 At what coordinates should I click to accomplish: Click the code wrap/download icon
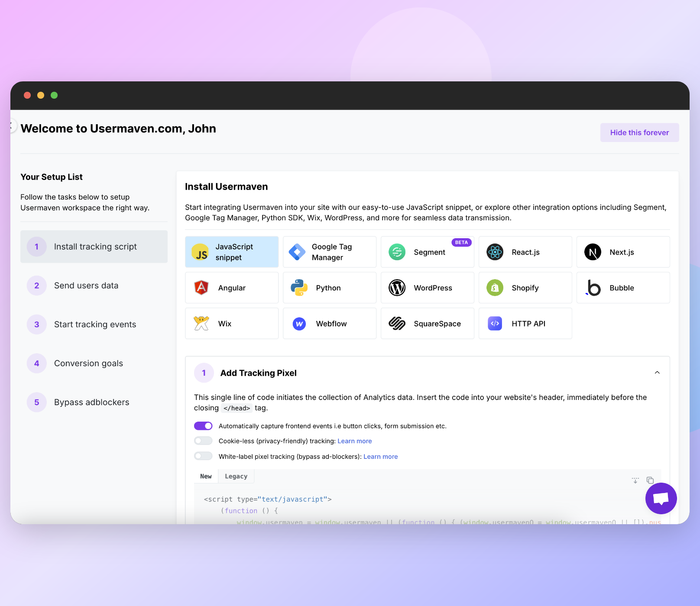point(635,480)
